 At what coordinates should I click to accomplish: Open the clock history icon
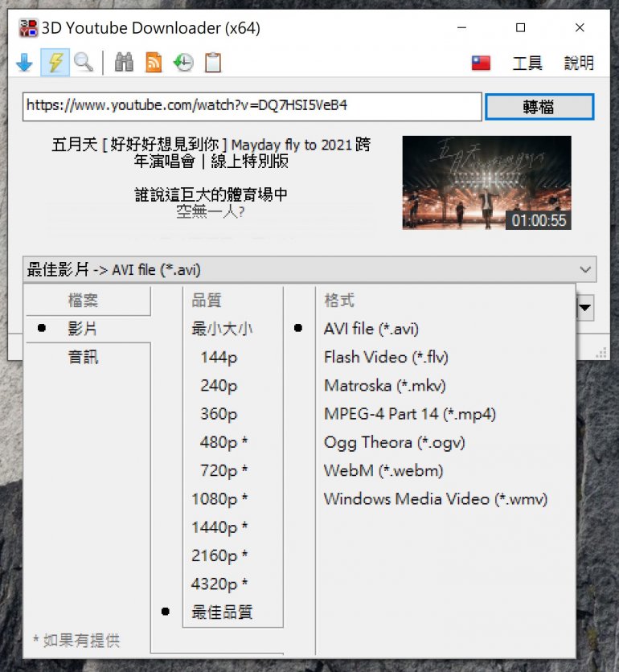[183, 63]
